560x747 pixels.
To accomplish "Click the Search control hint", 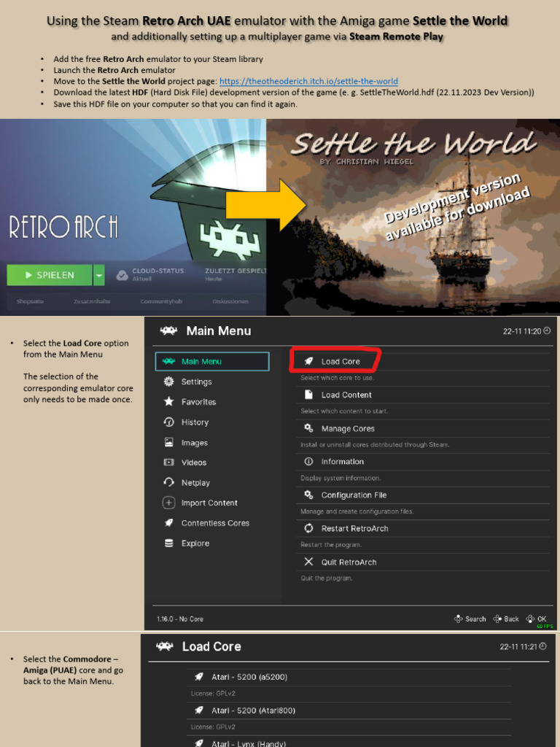I will click(x=470, y=619).
